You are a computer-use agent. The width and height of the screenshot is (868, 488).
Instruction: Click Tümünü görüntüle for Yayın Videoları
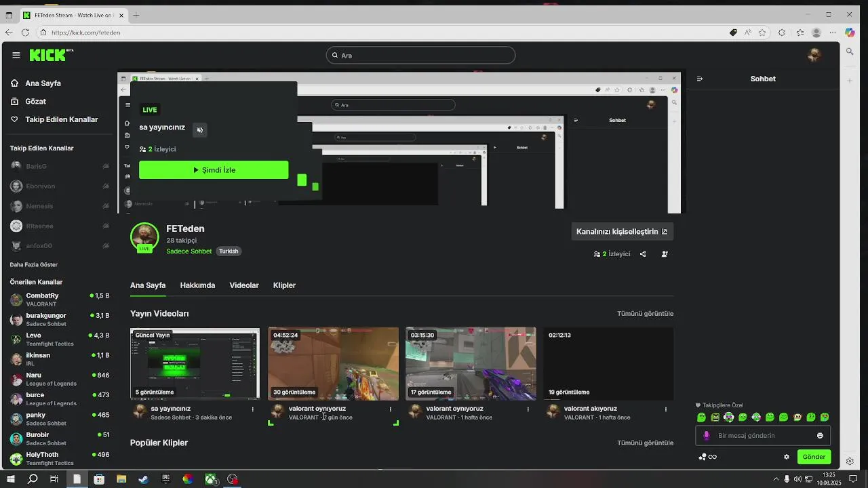pyautogui.click(x=645, y=314)
